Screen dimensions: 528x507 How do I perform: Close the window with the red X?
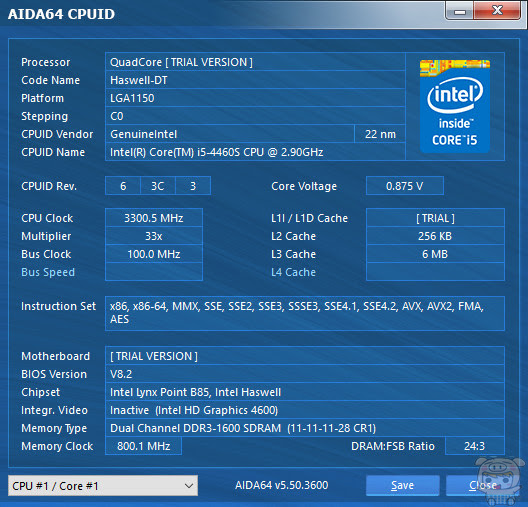[497, 11]
